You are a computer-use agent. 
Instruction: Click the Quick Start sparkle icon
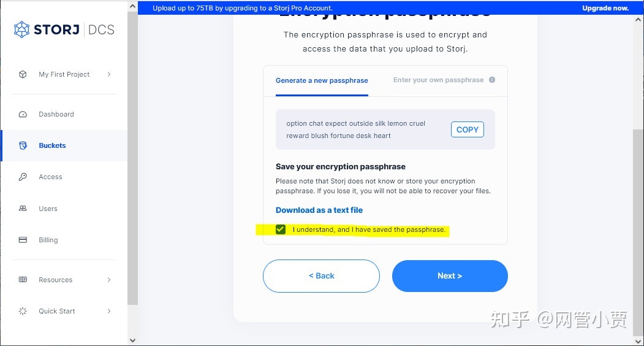[23, 312]
